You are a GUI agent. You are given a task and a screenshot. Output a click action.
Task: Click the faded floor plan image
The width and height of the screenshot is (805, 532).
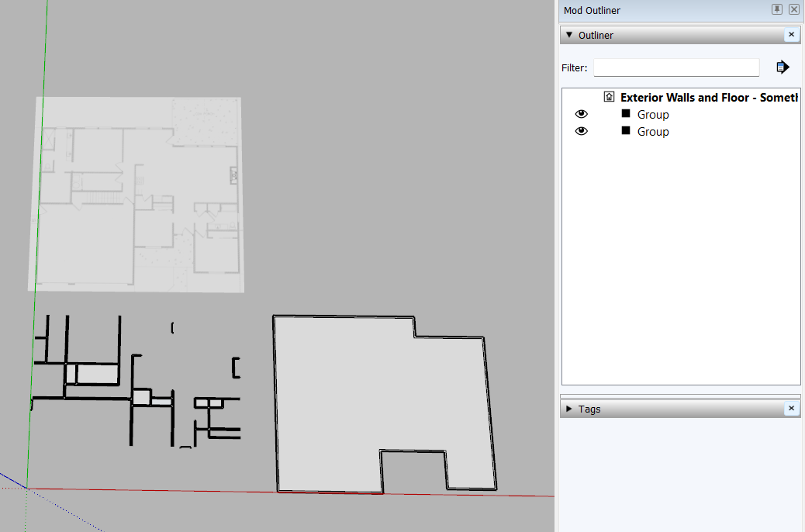136,195
